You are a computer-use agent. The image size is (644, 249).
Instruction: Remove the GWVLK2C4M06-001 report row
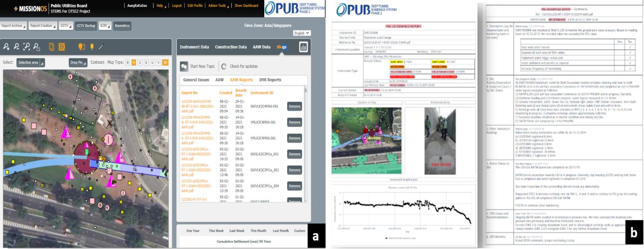coord(295,106)
